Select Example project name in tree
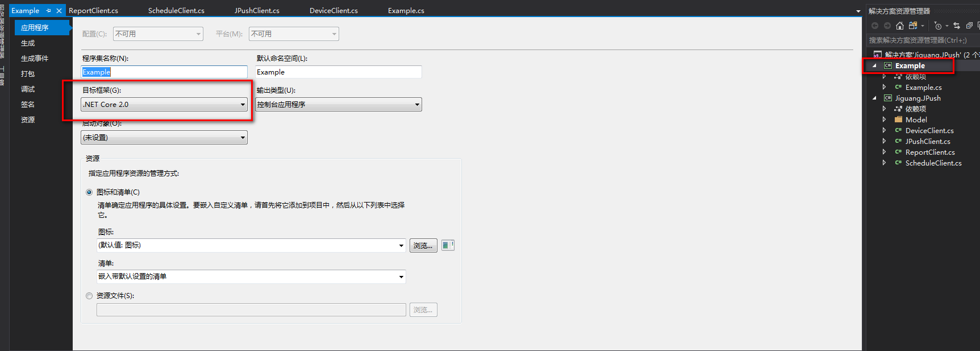Viewport: 980px width, 351px height. tap(910, 66)
